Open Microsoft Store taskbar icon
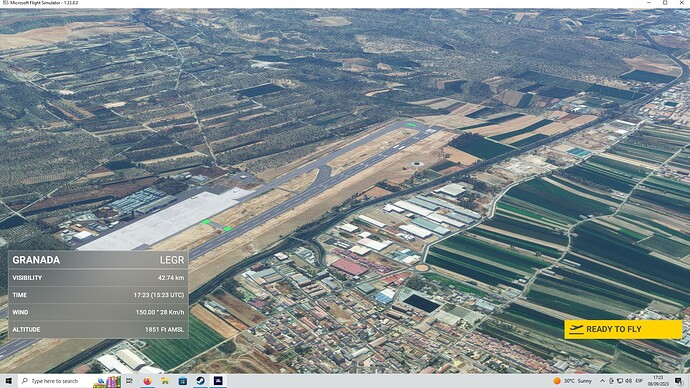The image size is (690, 388). 183,381
